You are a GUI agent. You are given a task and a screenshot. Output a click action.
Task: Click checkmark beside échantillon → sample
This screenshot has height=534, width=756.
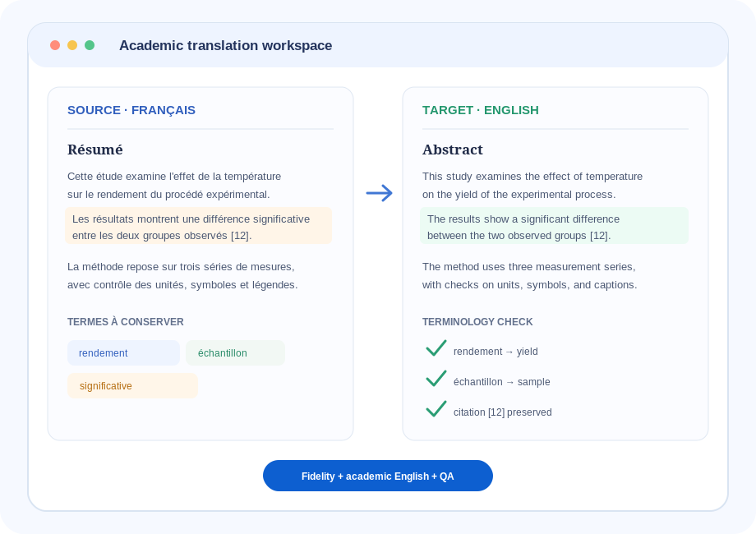[436, 379]
